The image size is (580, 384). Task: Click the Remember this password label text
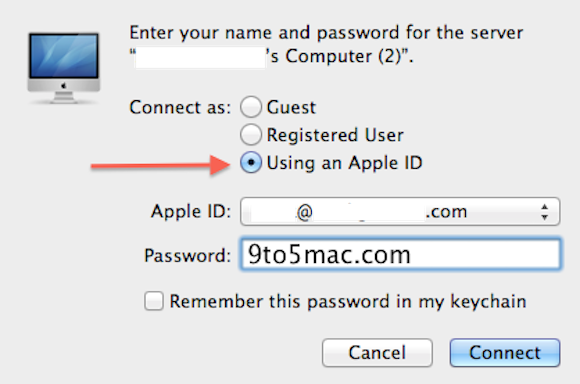tap(348, 301)
